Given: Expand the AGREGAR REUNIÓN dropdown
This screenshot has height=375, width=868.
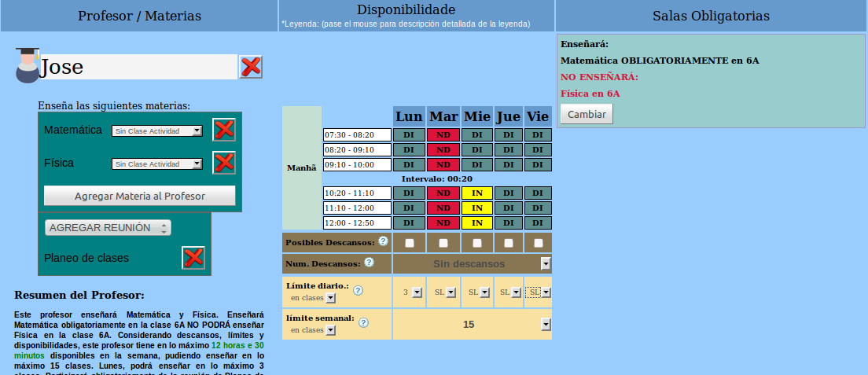Looking at the screenshot, I should (x=108, y=227).
